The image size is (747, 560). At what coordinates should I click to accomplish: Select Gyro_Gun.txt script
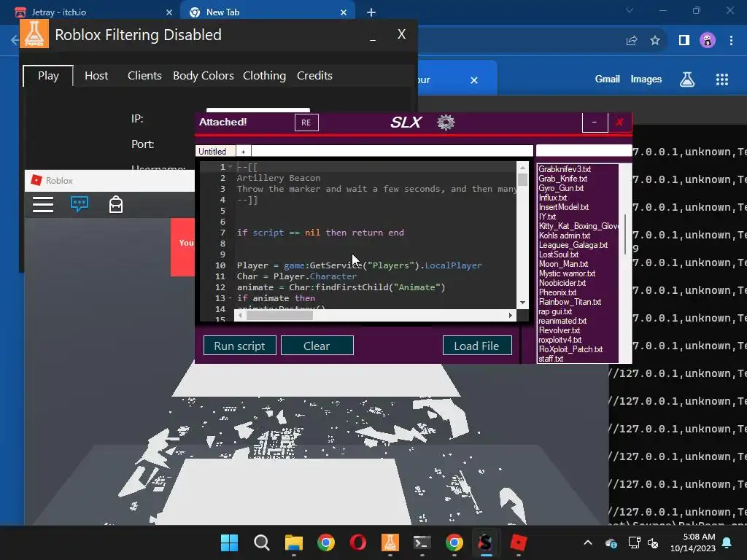(x=561, y=188)
